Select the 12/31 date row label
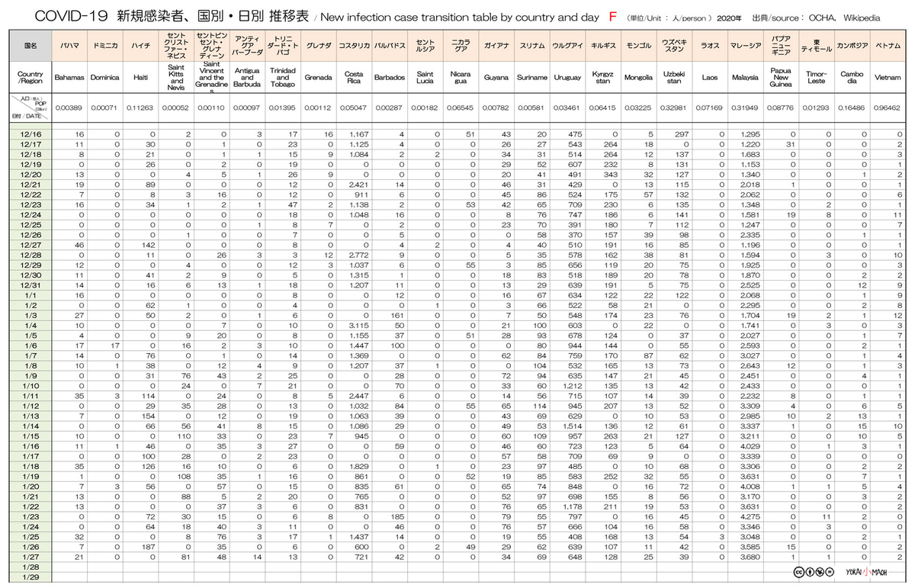Viewport: 915px width, 588px height. [31, 285]
